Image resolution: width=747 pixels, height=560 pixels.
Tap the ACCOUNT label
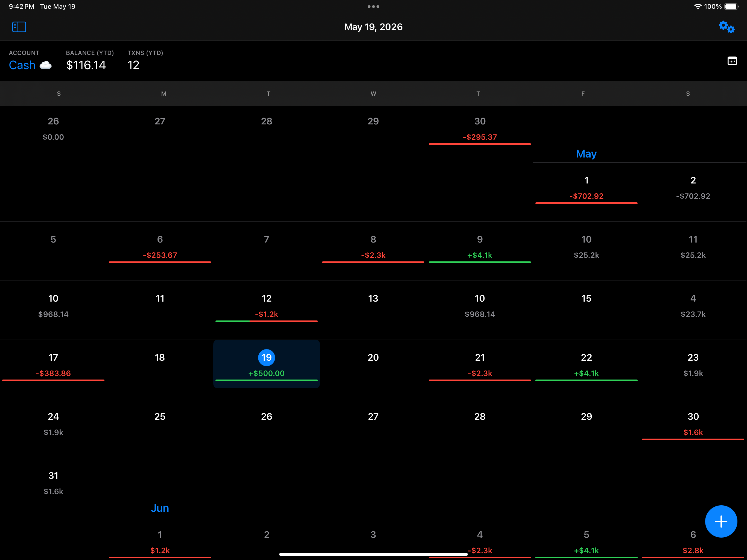24,53
